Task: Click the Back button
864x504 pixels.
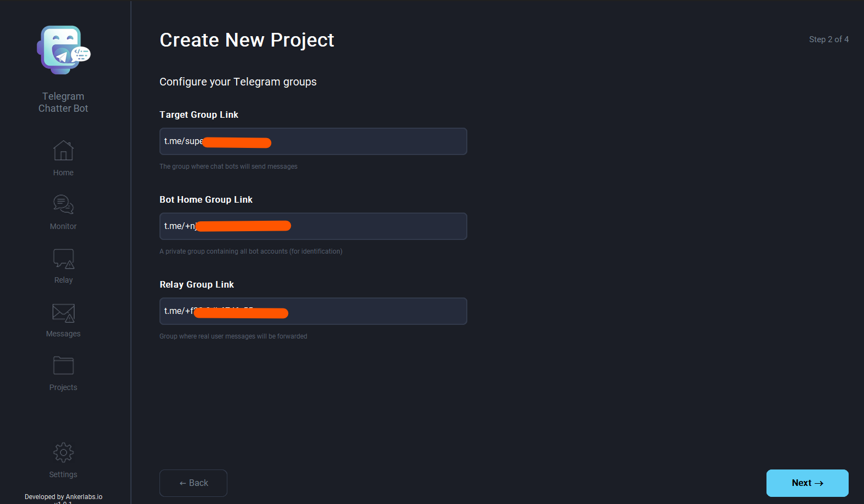Action: pos(193,483)
